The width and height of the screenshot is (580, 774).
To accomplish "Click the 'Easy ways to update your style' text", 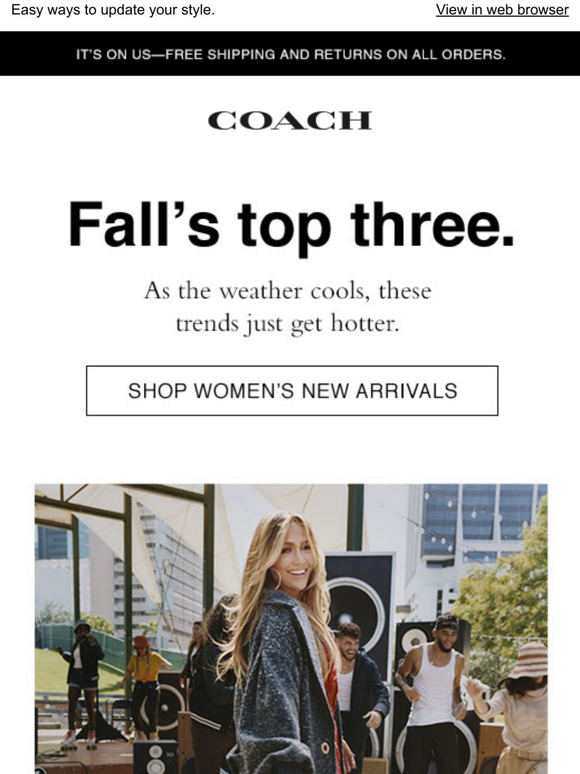I will click(x=113, y=10).
